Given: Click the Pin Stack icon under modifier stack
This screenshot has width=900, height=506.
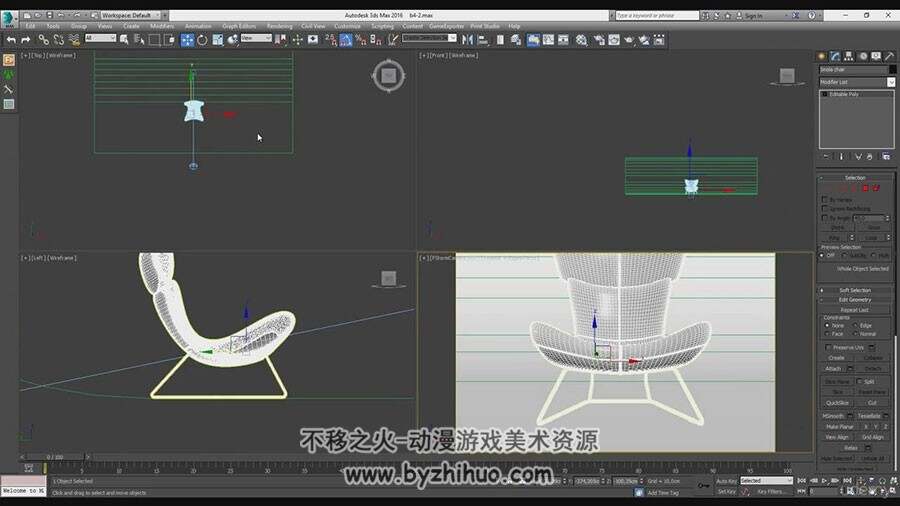Looking at the screenshot, I should pyautogui.click(x=827, y=156).
